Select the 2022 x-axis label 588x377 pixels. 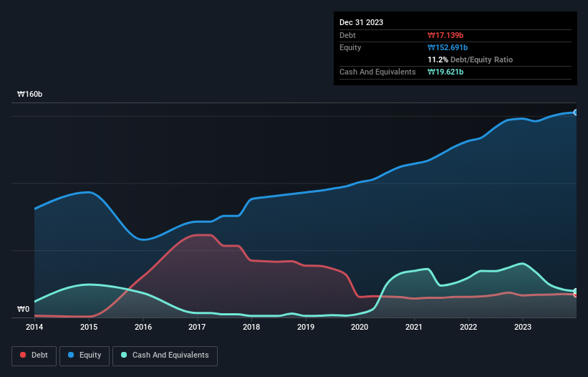468,327
